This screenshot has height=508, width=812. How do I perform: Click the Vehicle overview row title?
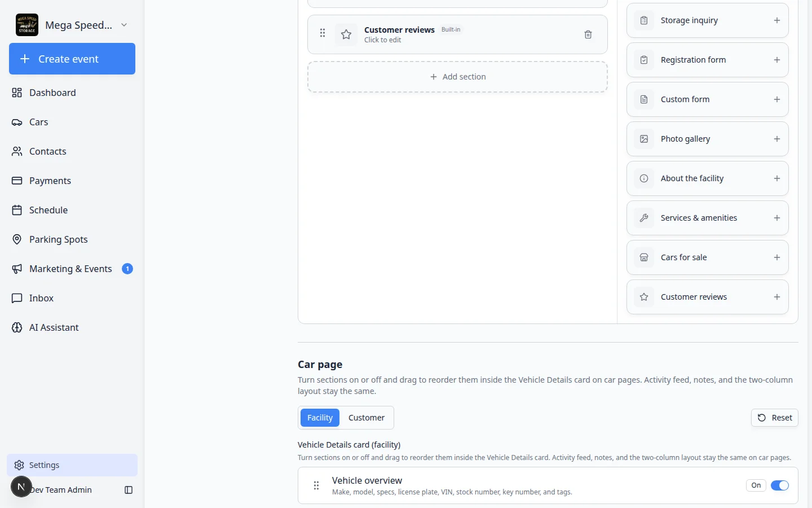tap(367, 480)
